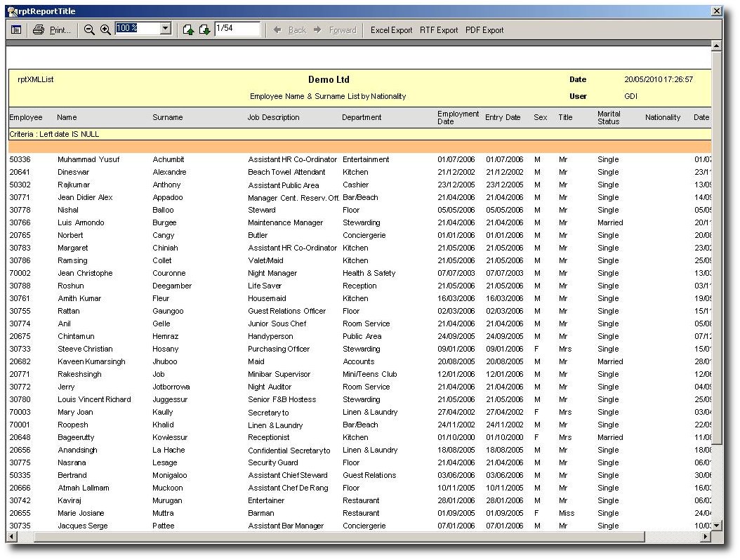
Task: Click the horizontal scrollbar right arrow
Action: pyautogui.click(x=706, y=537)
